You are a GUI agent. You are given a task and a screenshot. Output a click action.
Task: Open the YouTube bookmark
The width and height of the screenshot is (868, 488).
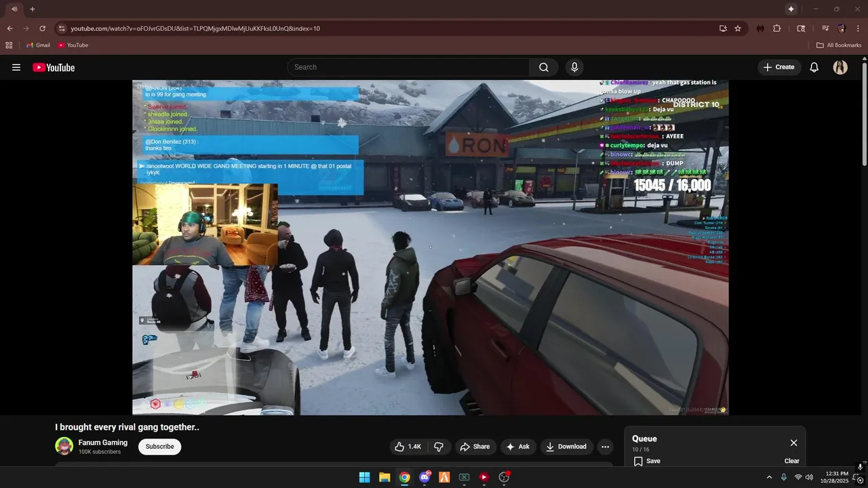pos(73,45)
